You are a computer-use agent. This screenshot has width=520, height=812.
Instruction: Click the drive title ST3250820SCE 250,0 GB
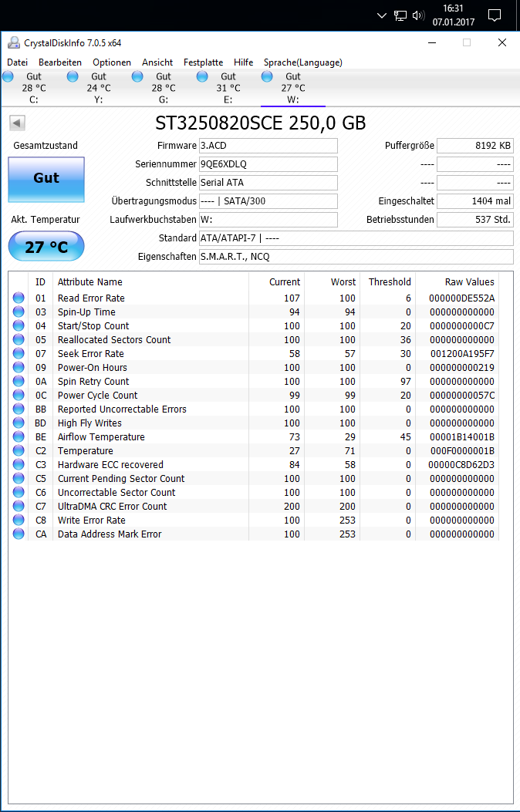[261, 123]
